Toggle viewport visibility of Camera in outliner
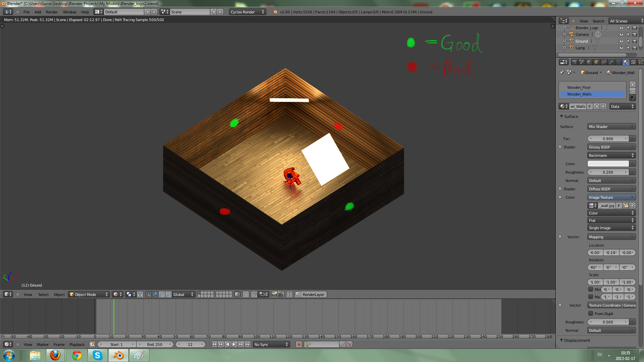The height and width of the screenshot is (362, 644). click(621, 35)
